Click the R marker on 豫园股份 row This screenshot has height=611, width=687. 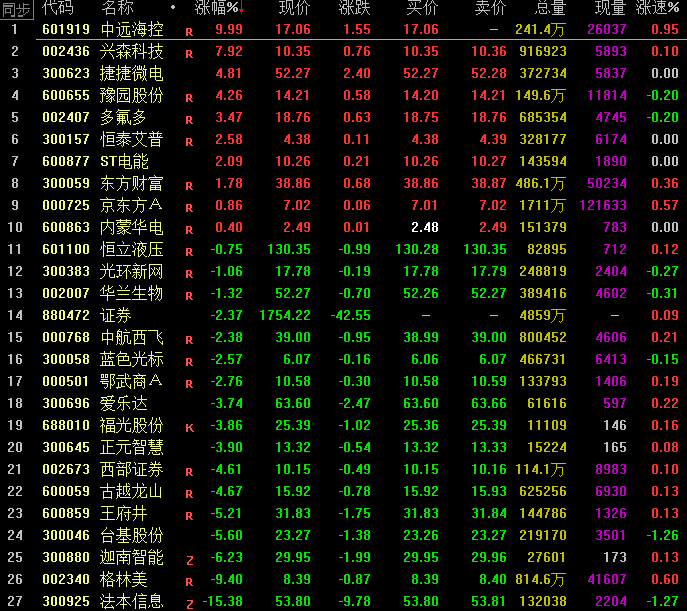pos(189,98)
